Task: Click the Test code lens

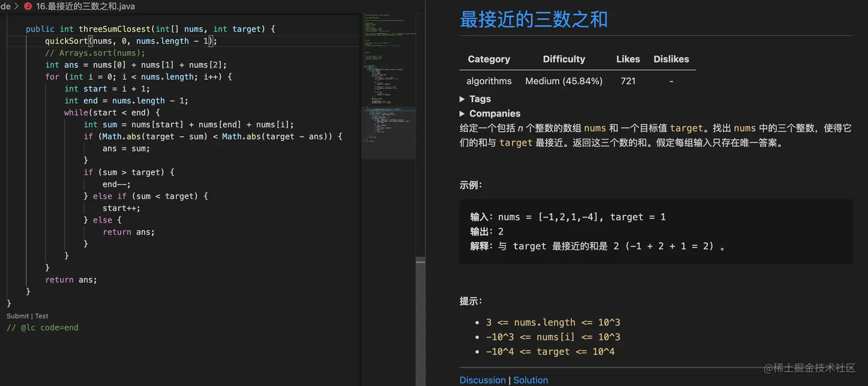Action: [42, 316]
